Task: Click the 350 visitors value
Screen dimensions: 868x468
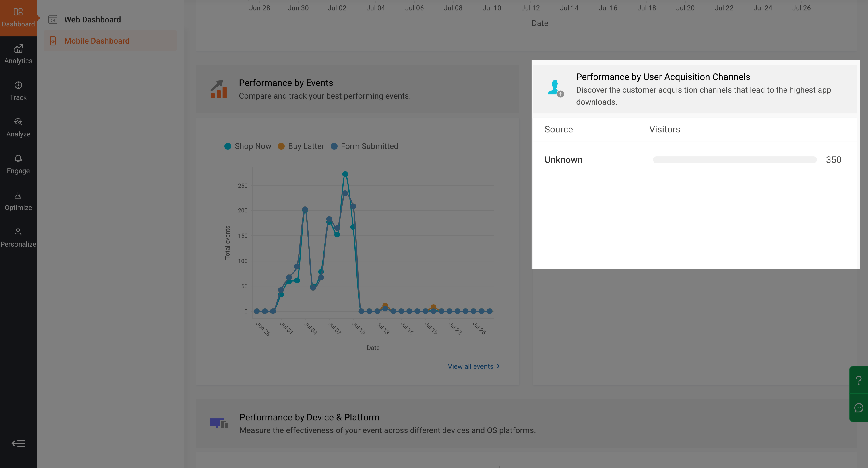Action: [833, 160]
